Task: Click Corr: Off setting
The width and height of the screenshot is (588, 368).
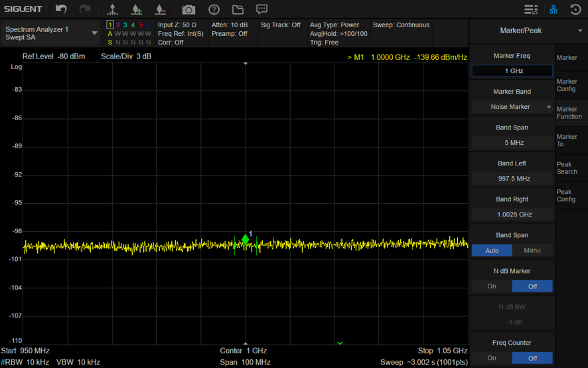Action: point(171,43)
